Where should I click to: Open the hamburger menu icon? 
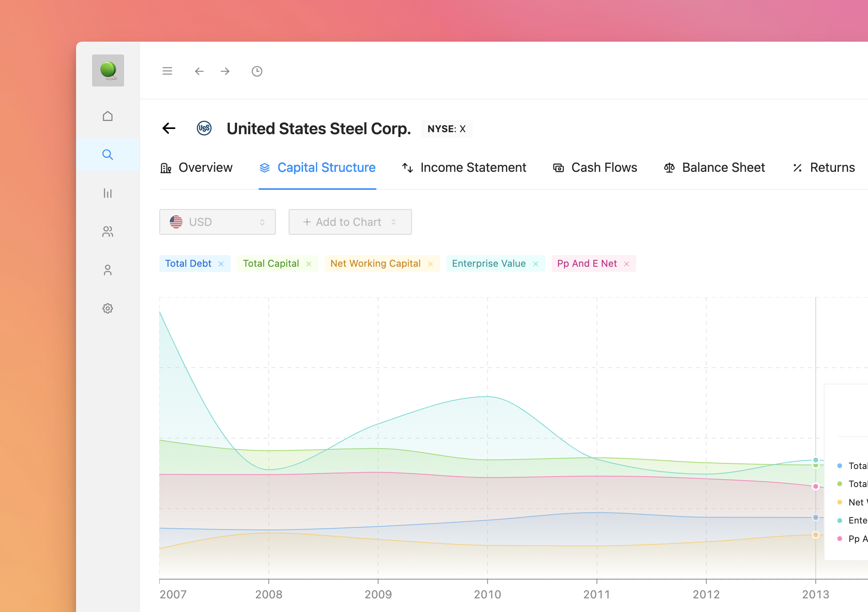[167, 71]
